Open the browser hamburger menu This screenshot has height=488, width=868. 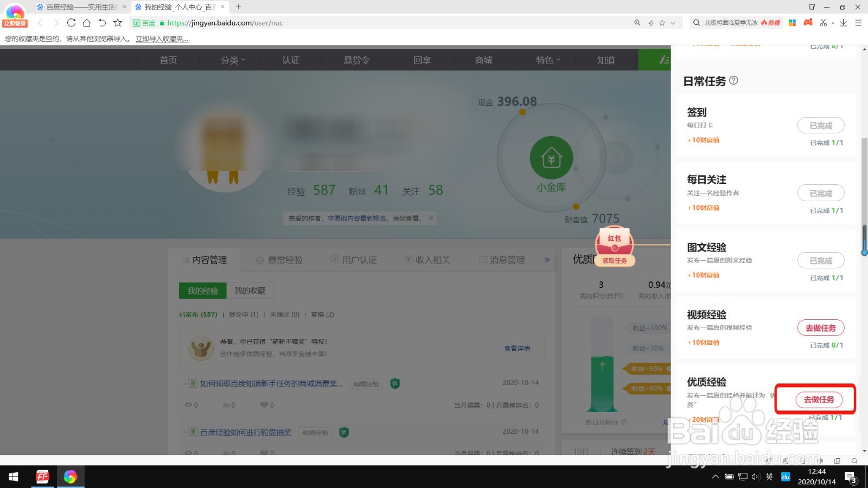858,23
